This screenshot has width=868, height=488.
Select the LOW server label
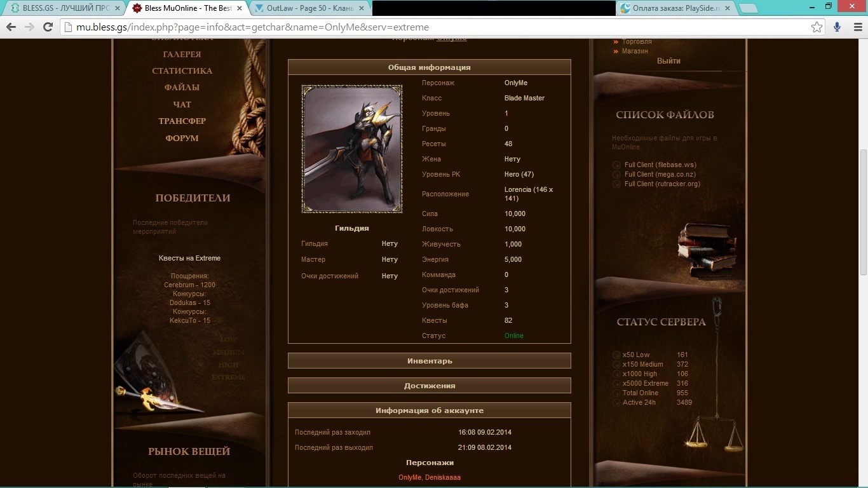(x=228, y=340)
